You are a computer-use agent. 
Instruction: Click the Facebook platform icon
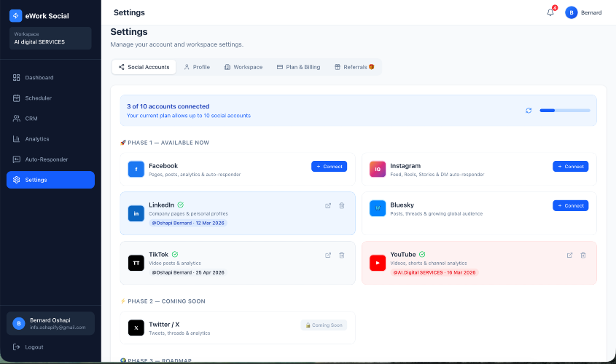coord(136,169)
